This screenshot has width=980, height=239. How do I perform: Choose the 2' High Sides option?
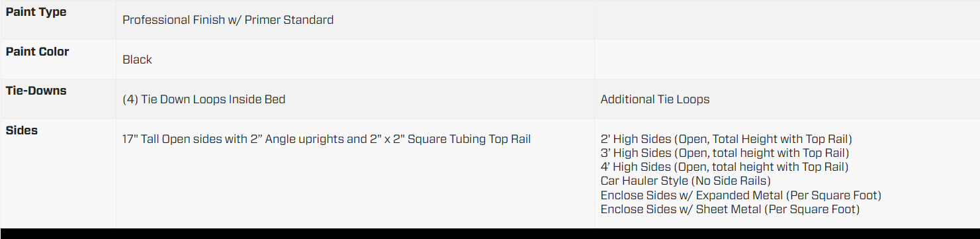(726, 139)
